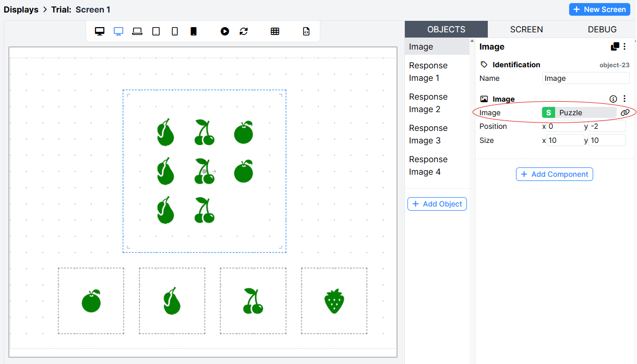Open the three-dot menu beside Image header
The width and height of the screenshot is (637, 364).
tap(624, 46)
